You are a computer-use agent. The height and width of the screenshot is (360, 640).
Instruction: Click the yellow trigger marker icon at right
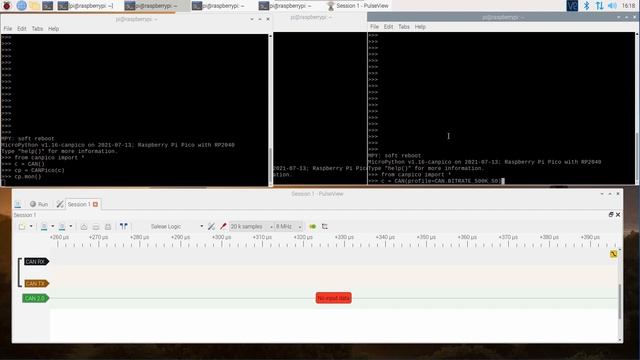tap(613, 254)
